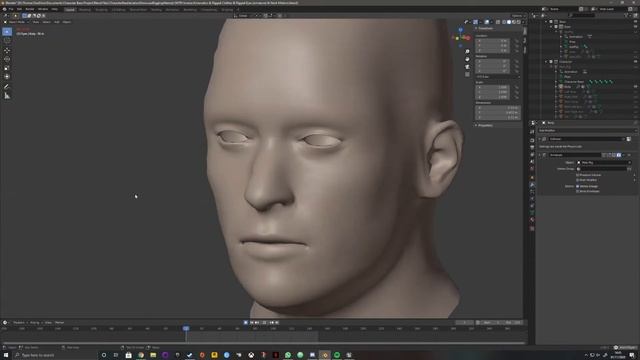Switch to the Layout workspace tab
Screen dimensions: 640x360
tap(70, 9)
